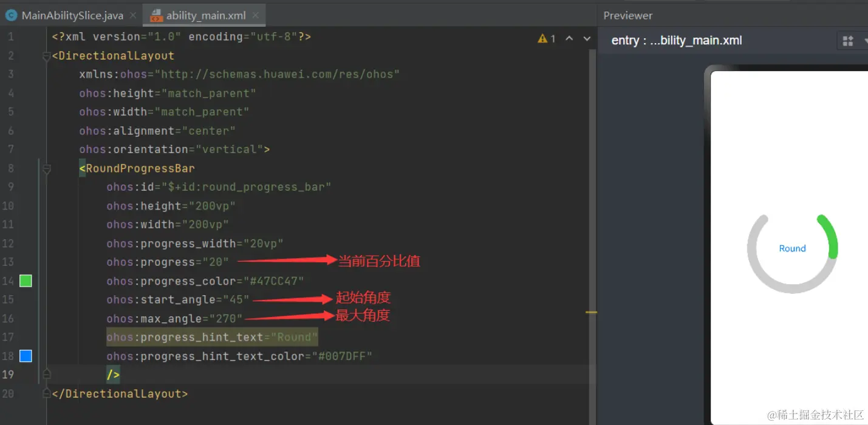Click the warning indicator showing 1 problem
This screenshot has width=868, height=425.
point(547,38)
